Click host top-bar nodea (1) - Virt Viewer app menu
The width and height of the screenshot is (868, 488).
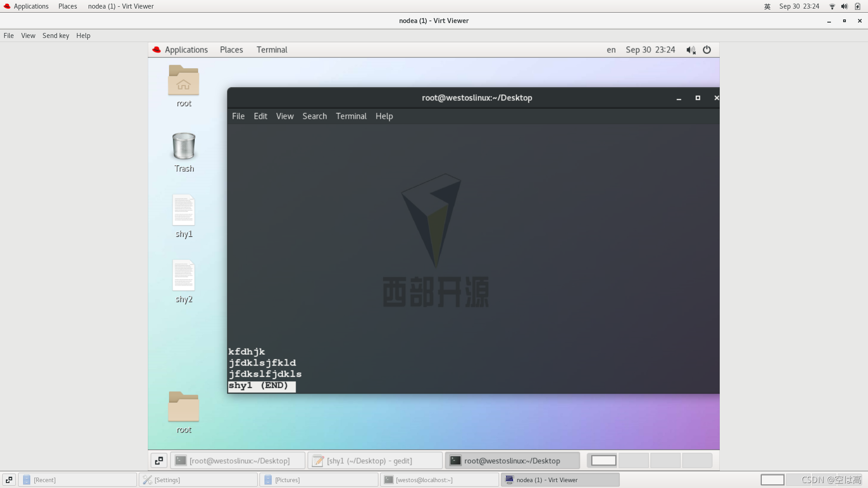pos(121,6)
